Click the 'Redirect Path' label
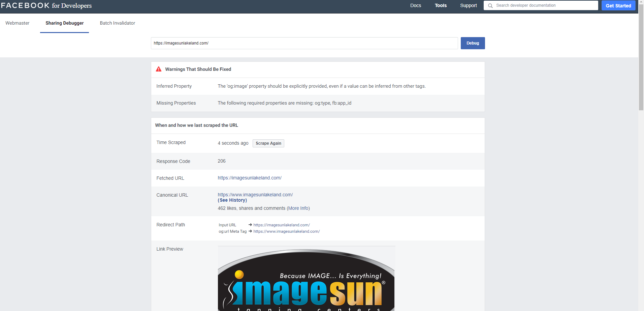 (x=171, y=225)
